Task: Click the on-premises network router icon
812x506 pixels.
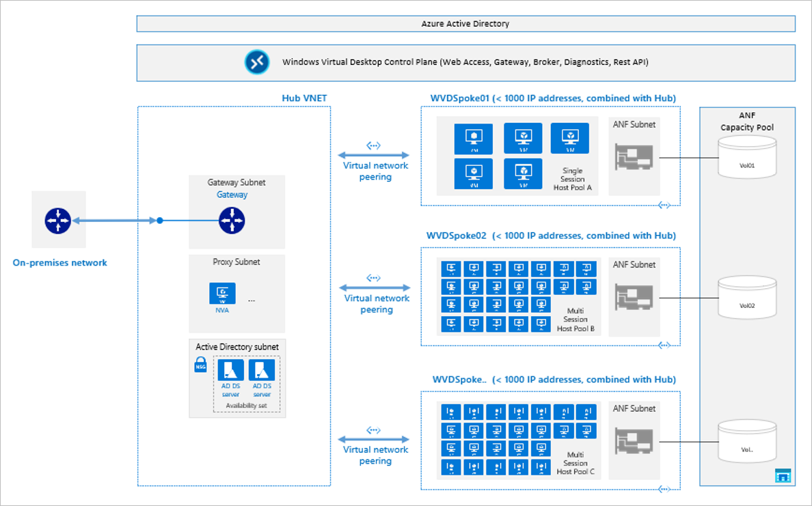Action: pyautogui.click(x=58, y=221)
